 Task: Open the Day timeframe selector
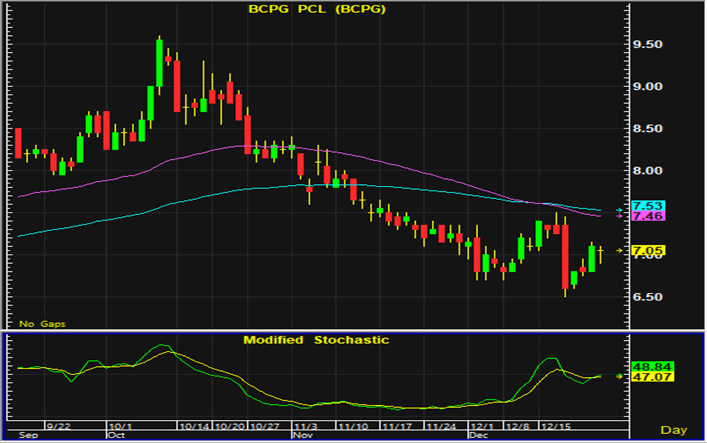tap(677, 430)
